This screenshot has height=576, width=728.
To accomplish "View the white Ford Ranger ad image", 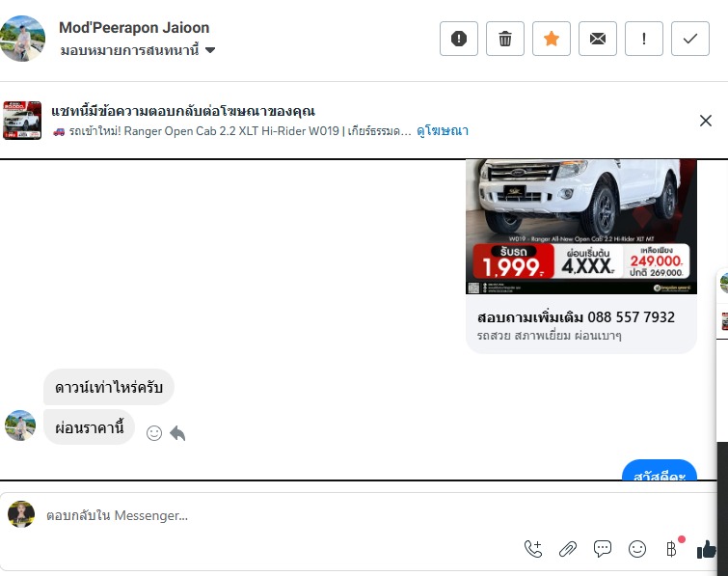I will coord(581,227).
